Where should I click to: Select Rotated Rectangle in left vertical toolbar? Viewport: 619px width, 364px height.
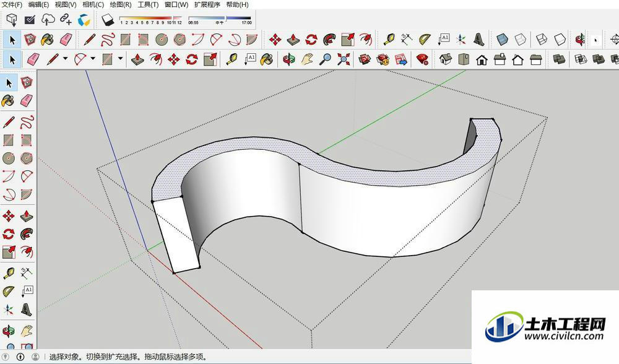coord(27,140)
